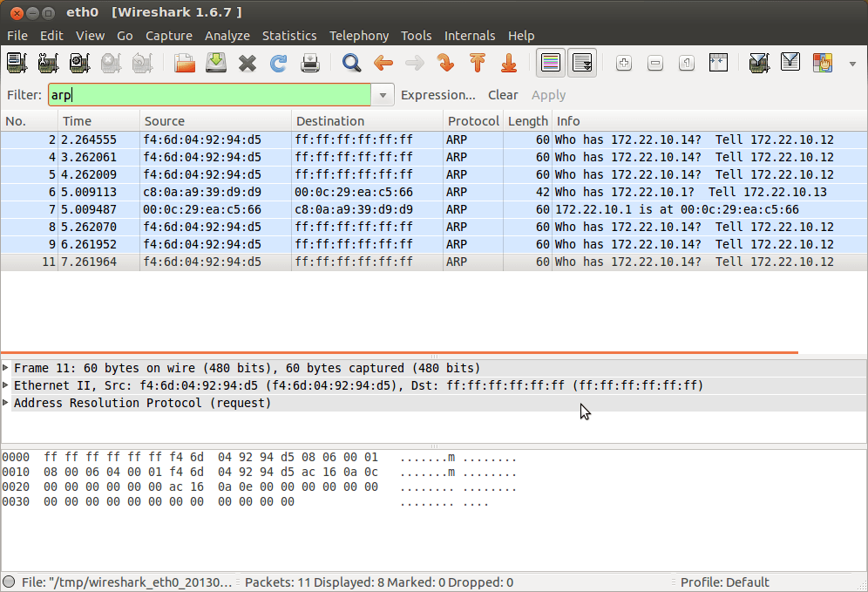
Task: Select packet 7 ARP reply row
Action: [433, 209]
